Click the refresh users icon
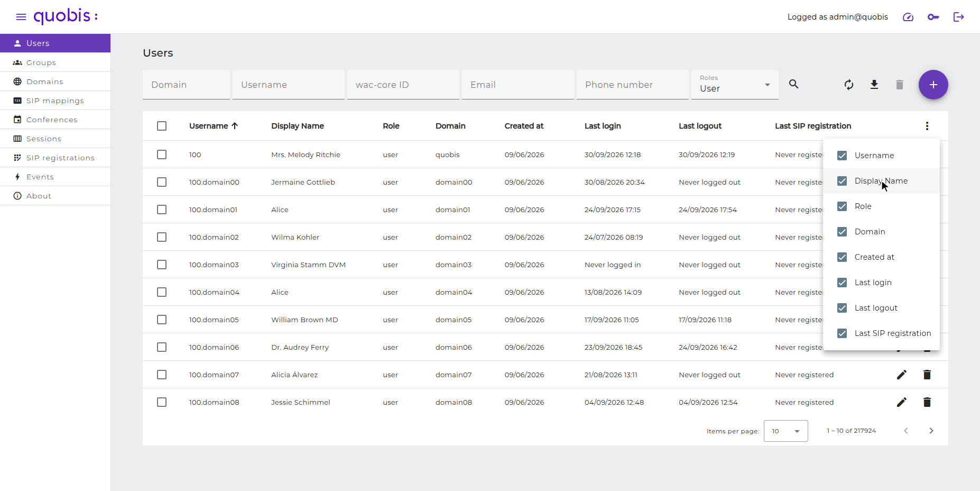This screenshot has height=491, width=980. [x=849, y=85]
